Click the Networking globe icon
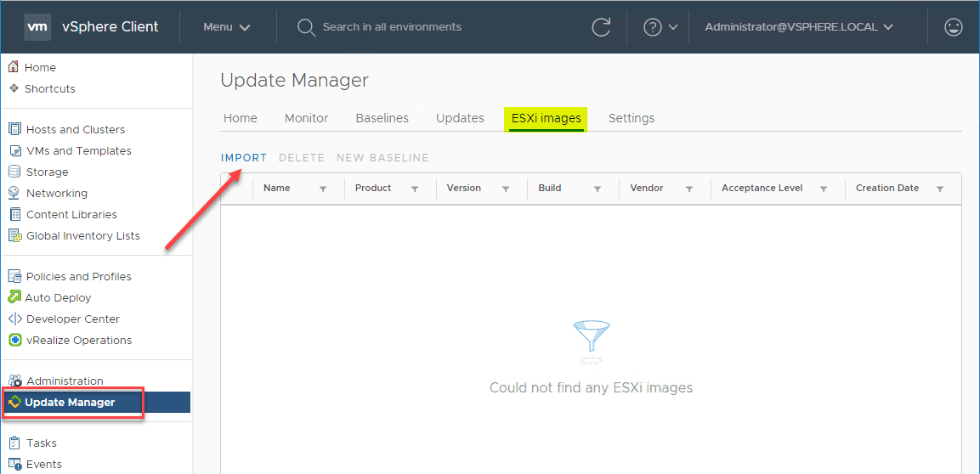This screenshot has width=980, height=474. (x=14, y=193)
